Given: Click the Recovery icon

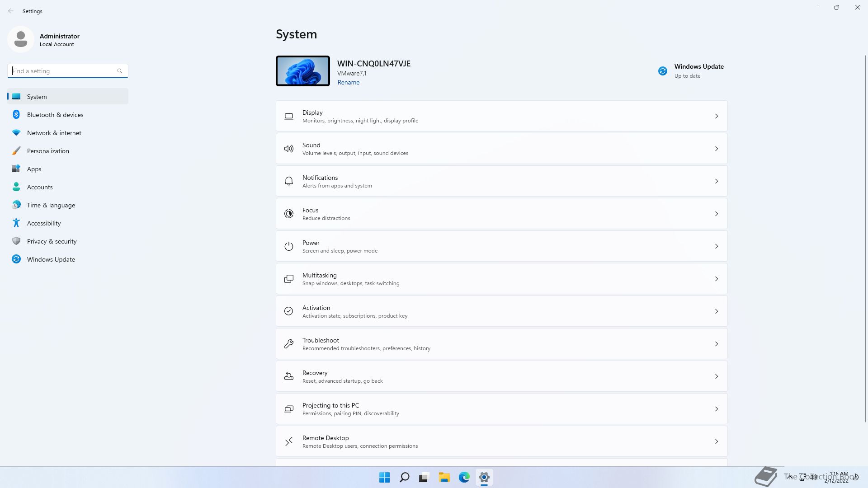Looking at the screenshot, I should tap(289, 376).
